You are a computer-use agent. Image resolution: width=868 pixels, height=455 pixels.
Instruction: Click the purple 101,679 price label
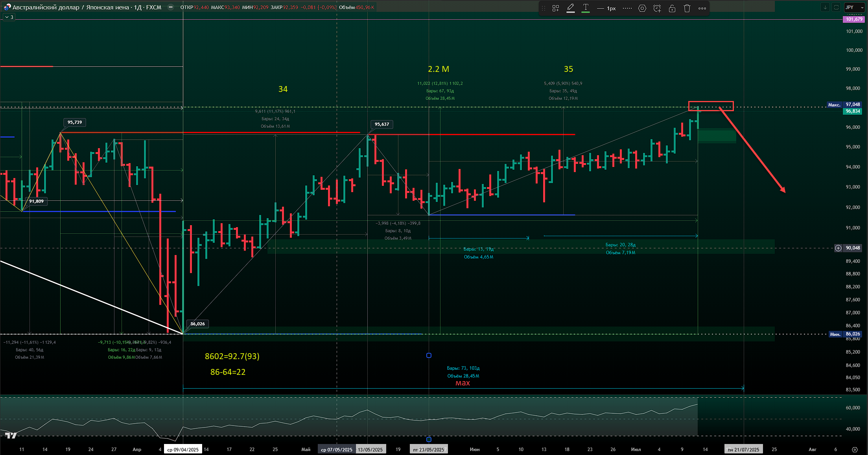click(854, 19)
